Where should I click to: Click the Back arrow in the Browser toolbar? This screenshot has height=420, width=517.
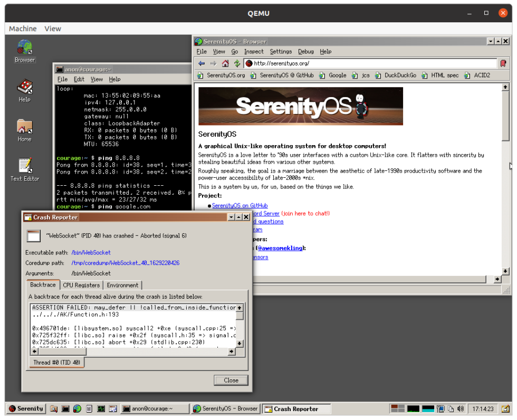tap(201, 63)
